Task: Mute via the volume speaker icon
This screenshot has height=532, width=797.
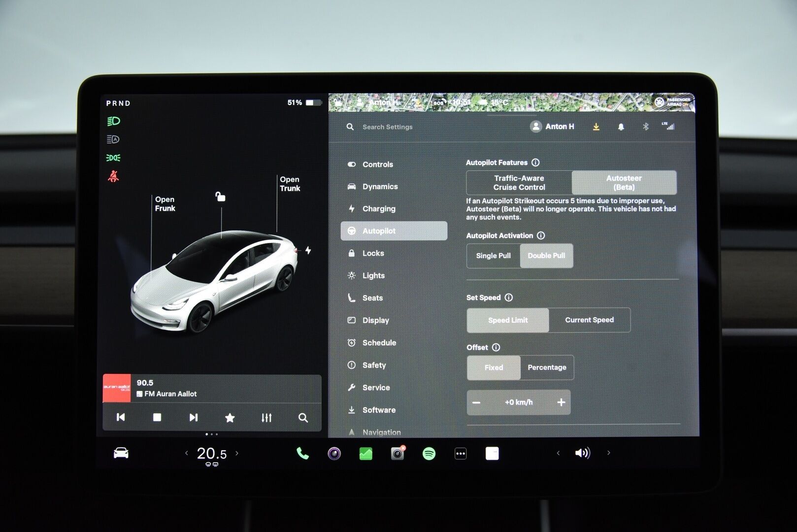Action: tap(582, 453)
